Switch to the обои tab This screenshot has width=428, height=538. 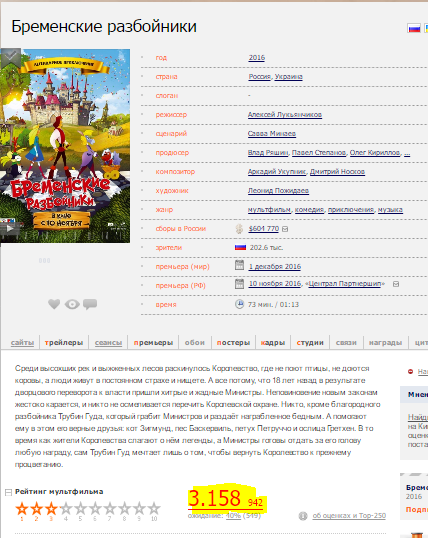click(195, 342)
